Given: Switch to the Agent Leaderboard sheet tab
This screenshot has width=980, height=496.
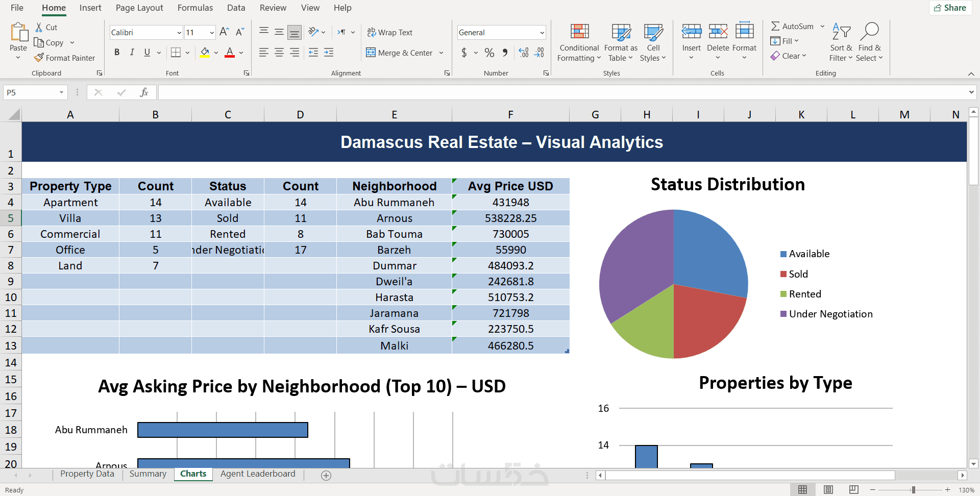Looking at the screenshot, I should pyautogui.click(x=257, y=474).
